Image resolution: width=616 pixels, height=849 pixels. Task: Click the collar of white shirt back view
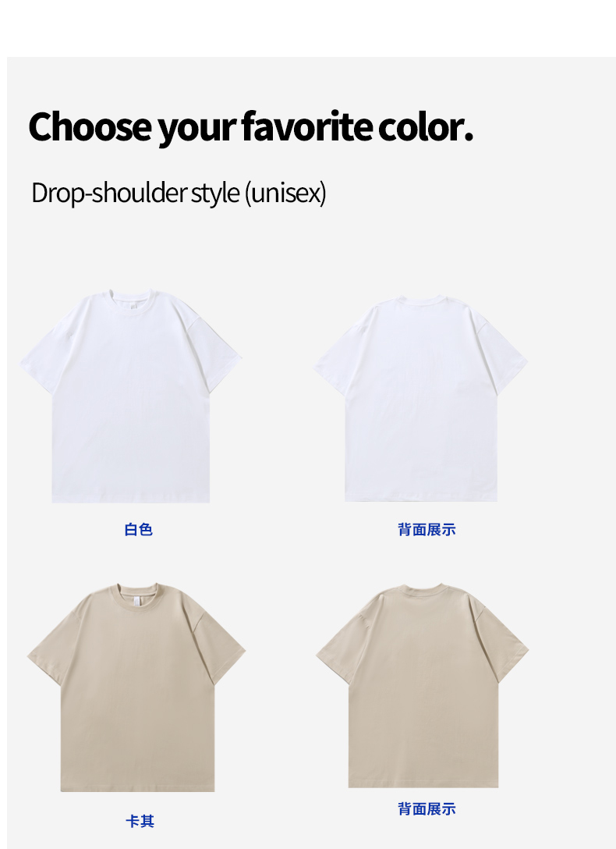(423, 300)
